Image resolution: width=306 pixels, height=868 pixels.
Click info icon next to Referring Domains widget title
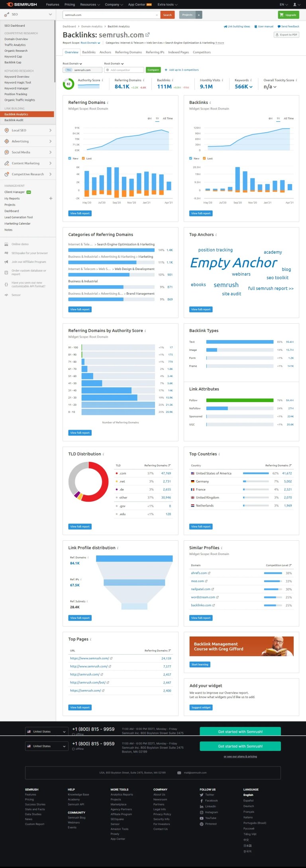[108, 103]
